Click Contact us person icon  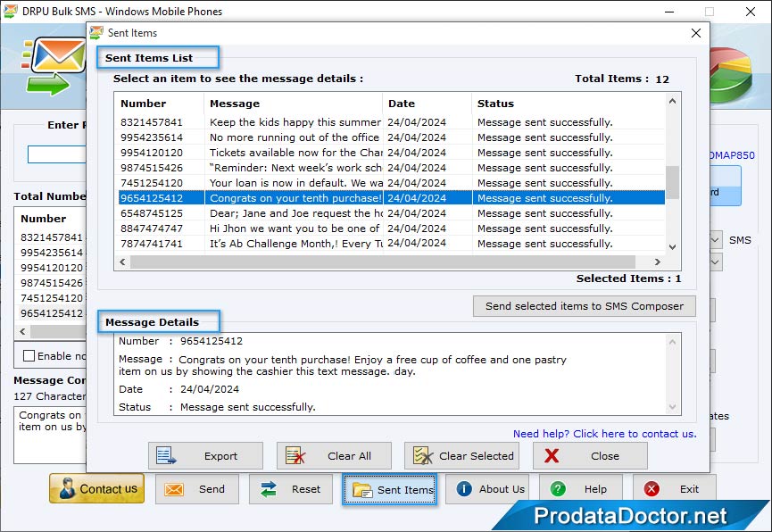[x=67, y=488]
